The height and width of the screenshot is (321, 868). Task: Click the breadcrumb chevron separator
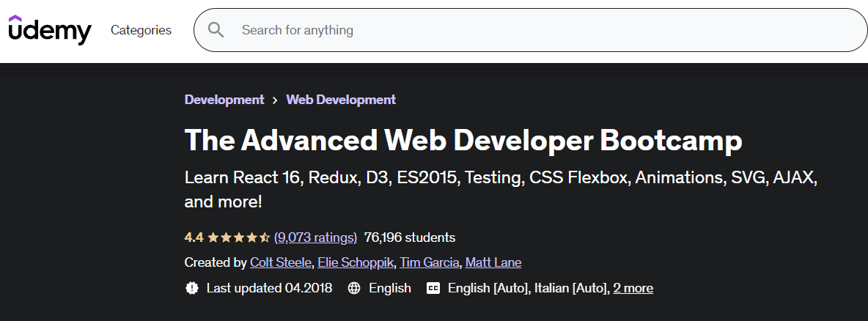(x=275, y=100)
